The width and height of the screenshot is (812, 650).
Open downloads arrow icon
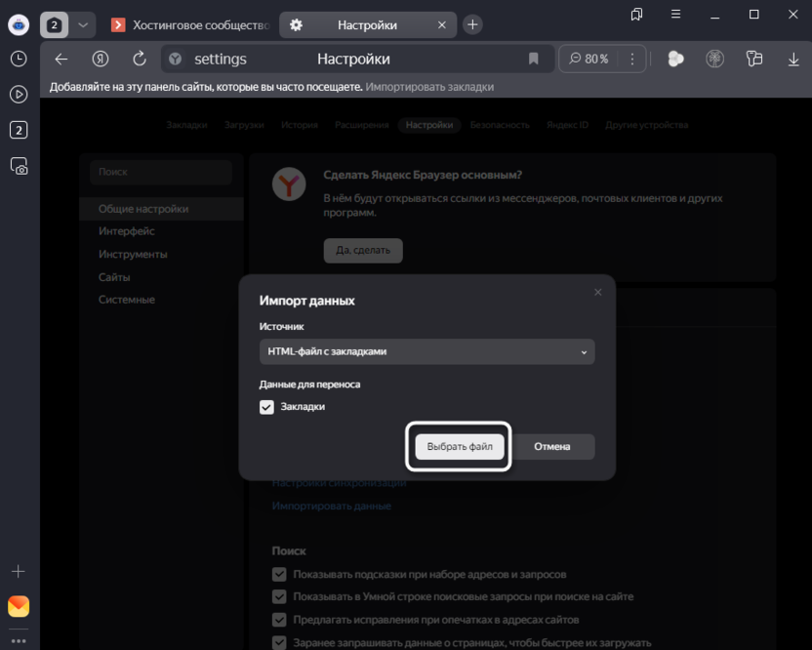click(793, 59)
